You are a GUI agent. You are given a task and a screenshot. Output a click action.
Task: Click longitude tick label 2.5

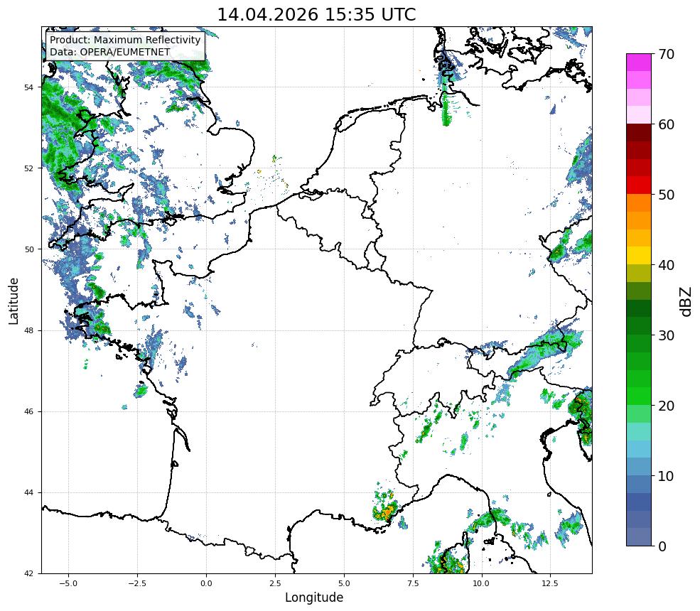275,583
